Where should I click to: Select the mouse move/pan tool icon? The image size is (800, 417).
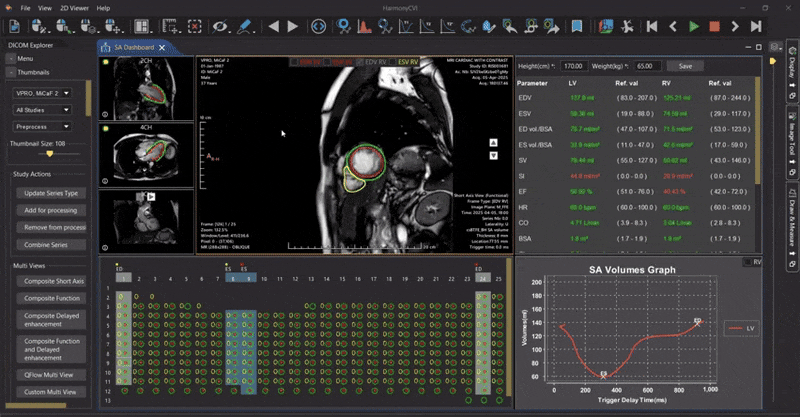112,26
